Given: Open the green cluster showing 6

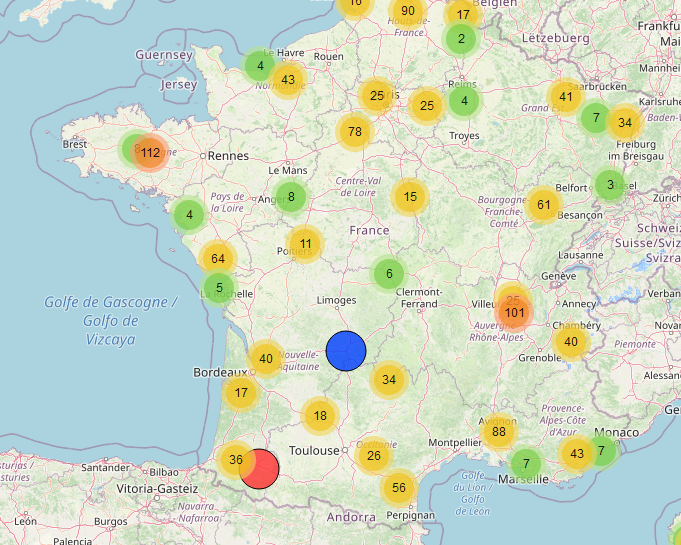Looking at the screenshot, I should pyautogui.click(x=389, y=273).
